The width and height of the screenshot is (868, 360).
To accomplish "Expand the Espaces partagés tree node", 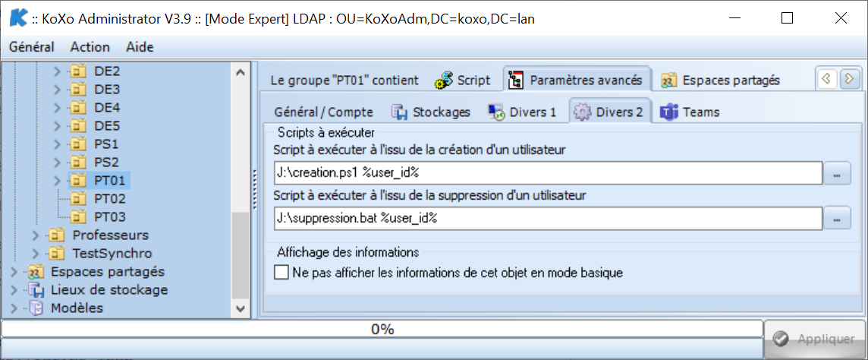I will pos(14,272).
